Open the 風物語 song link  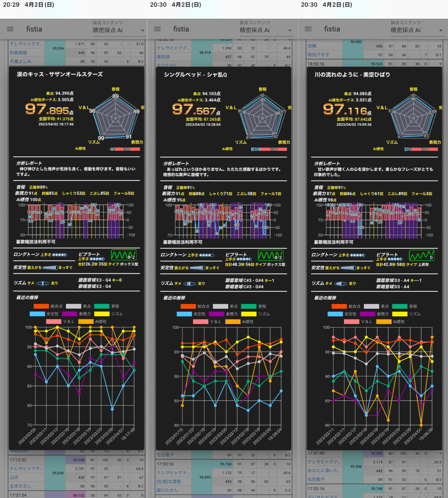point(163,57)
